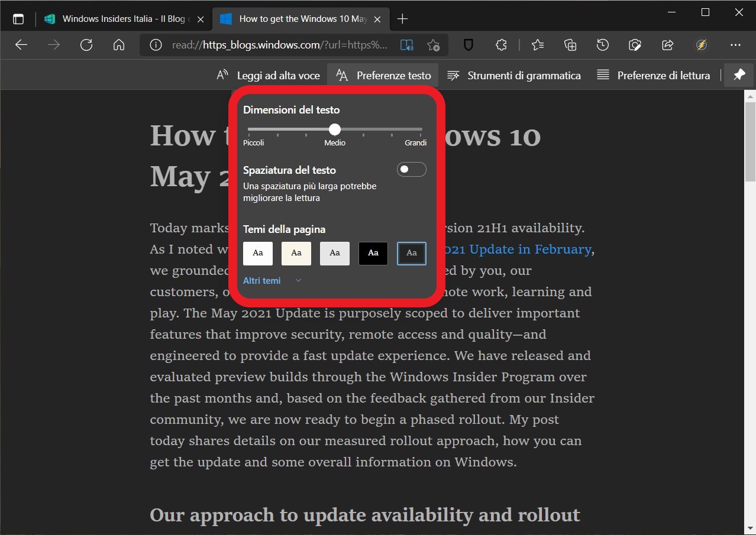
Task: Open browsing History
Action: (x=603, y=45)
